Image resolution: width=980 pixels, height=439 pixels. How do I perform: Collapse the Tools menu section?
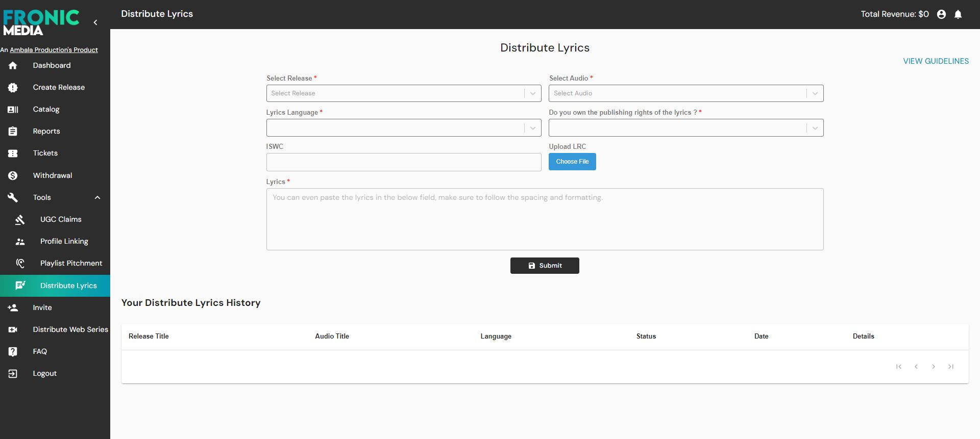point(97,198)
